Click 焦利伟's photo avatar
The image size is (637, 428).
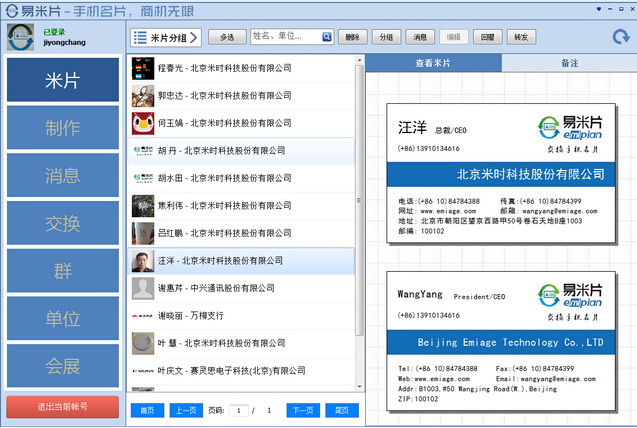pos(143,206)
